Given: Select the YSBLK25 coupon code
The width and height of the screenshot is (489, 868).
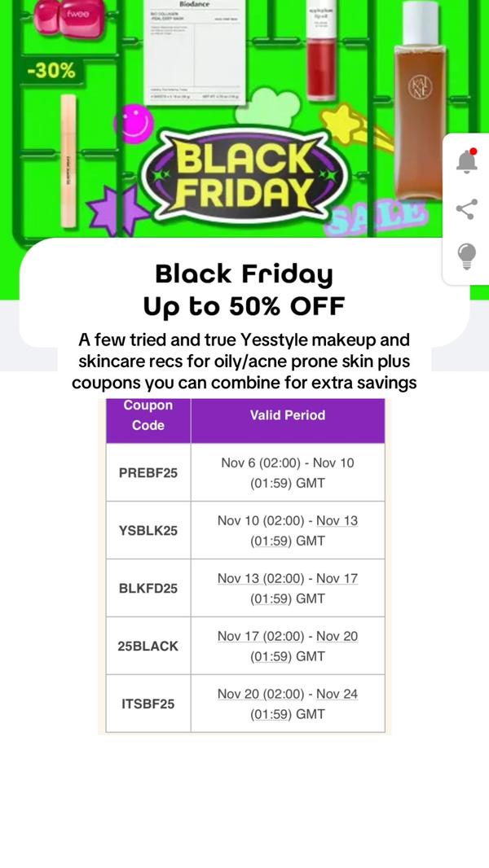Looking at the screenshot, I should (x=148, y=530).
